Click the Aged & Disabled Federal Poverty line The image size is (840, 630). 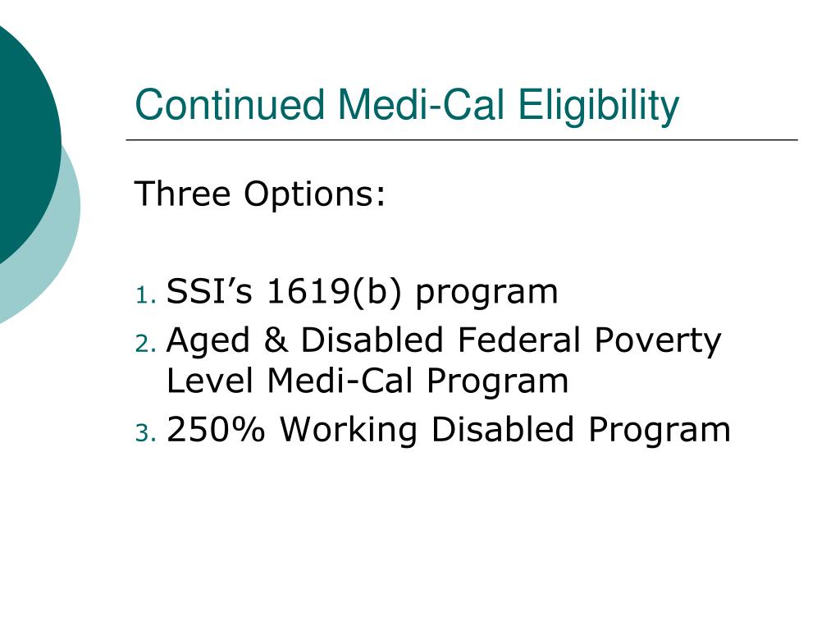(x=444, y=341)
